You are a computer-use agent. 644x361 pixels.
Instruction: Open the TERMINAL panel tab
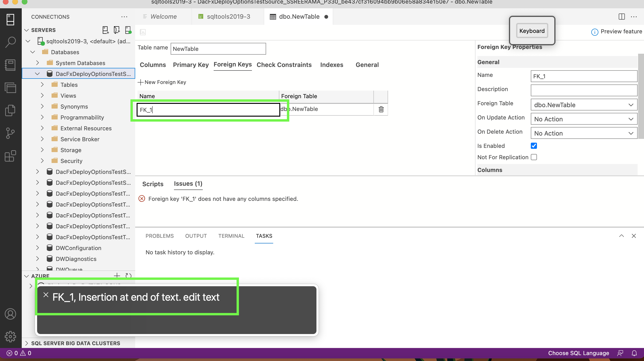point(231,236)
